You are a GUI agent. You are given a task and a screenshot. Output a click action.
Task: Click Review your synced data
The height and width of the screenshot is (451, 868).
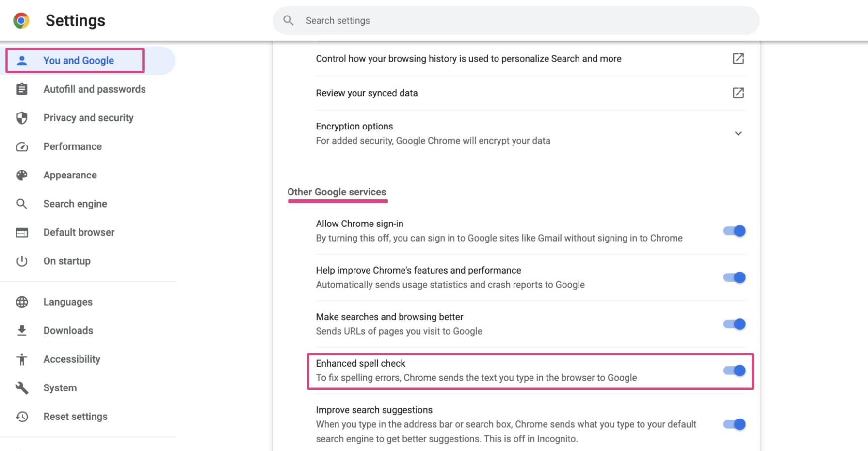(x=367, y=93)
